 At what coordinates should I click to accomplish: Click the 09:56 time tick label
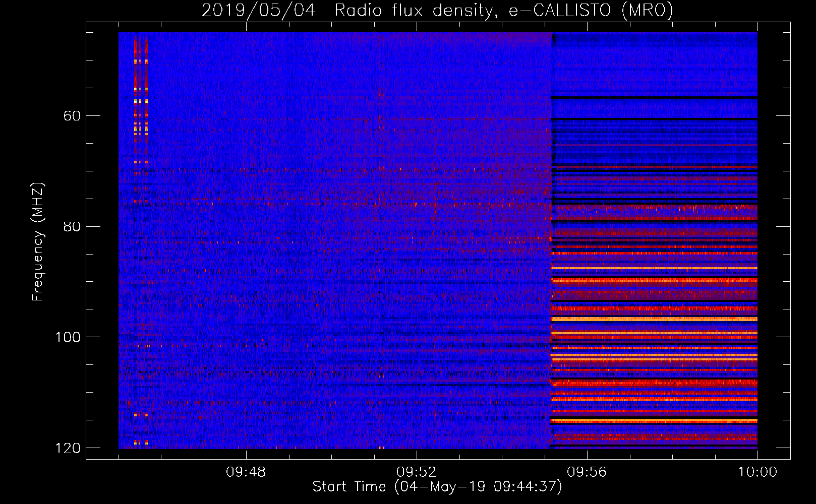[x=587, y=472]
